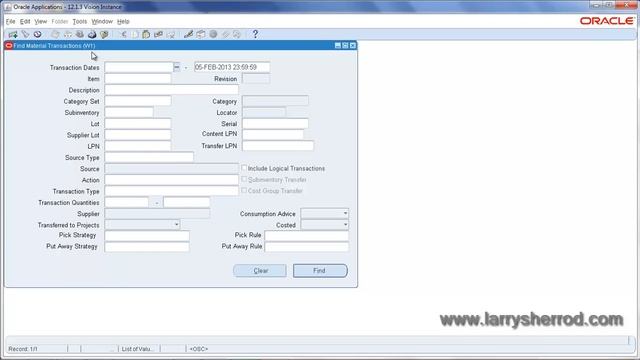Click the Transaction Quantities minimum field

click(127, 202)
